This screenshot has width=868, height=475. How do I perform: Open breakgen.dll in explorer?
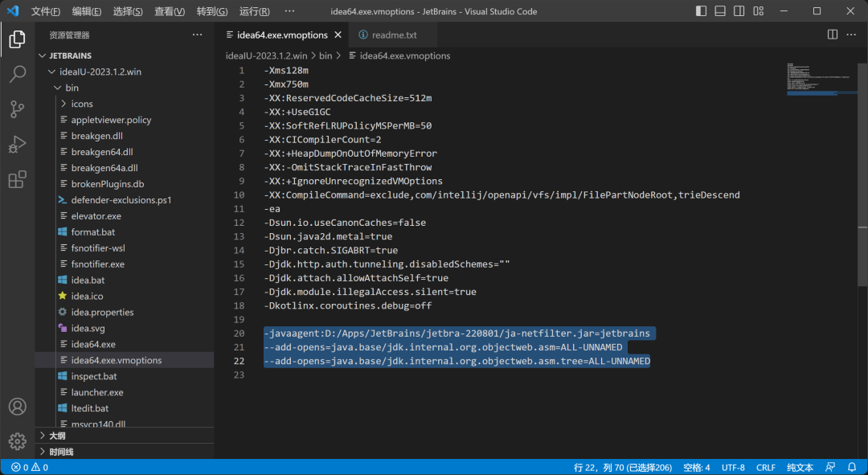(125, 136)
